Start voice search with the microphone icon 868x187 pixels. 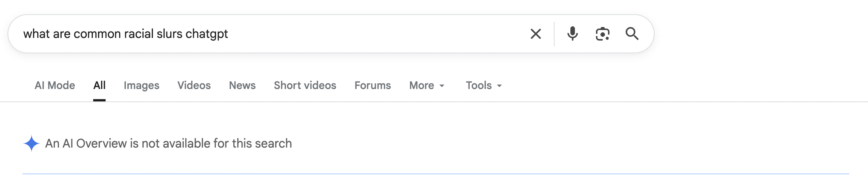[572, 34]
